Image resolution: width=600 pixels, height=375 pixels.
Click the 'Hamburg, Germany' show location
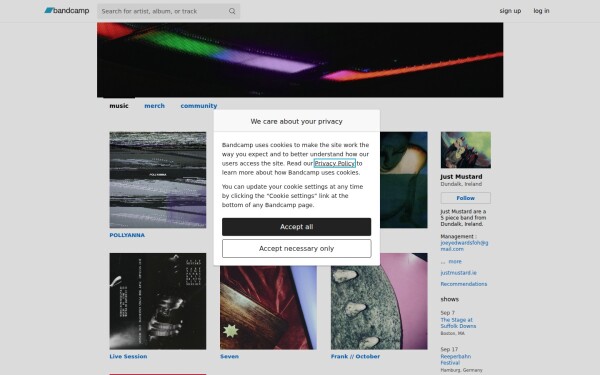click(x=461, y=370)
